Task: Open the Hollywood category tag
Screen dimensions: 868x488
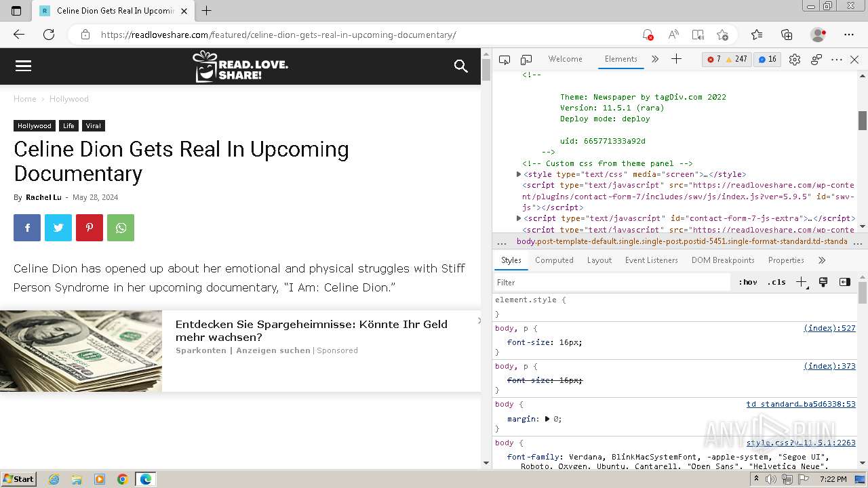Action: pos(35,126)
